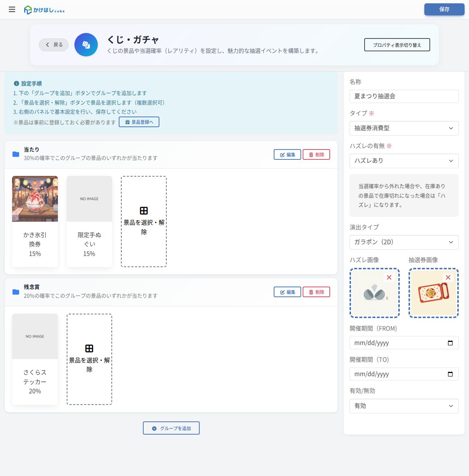469x476 pixels.
Task: Open the hamburger menu
Action: coord(12,10)
